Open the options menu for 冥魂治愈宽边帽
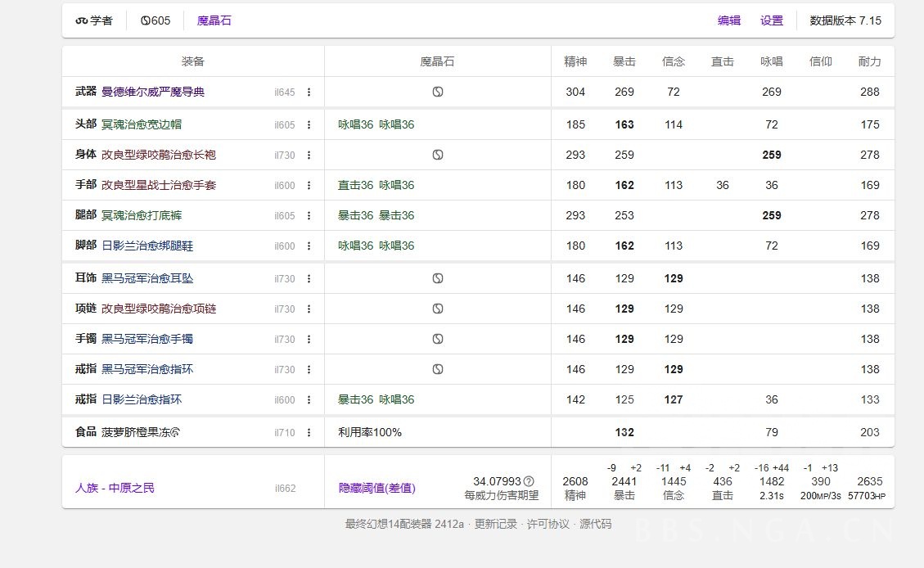Screen dimensions: 924x568 click(x=309, y=124)
